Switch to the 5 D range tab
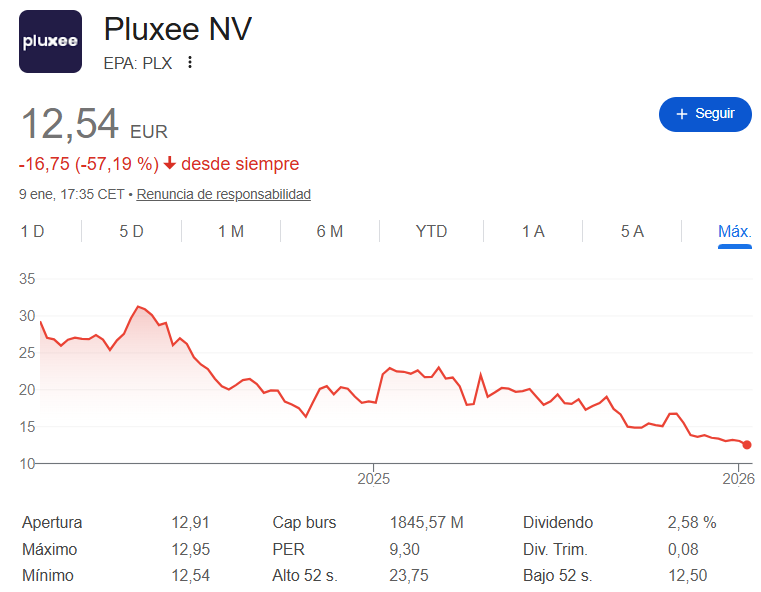The image size is (761, 592). tap(131, 232)
